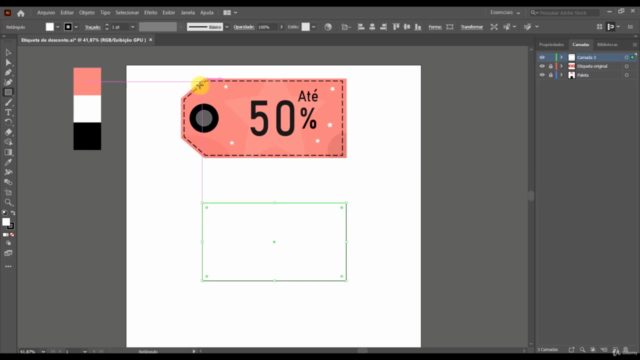Click vertical align top icon
The image size is (640, 360).
point(396,27)
